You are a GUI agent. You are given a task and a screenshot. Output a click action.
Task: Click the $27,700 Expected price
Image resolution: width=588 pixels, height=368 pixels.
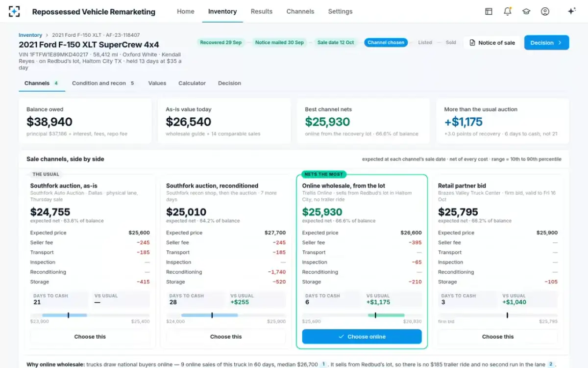click(275, 233)
